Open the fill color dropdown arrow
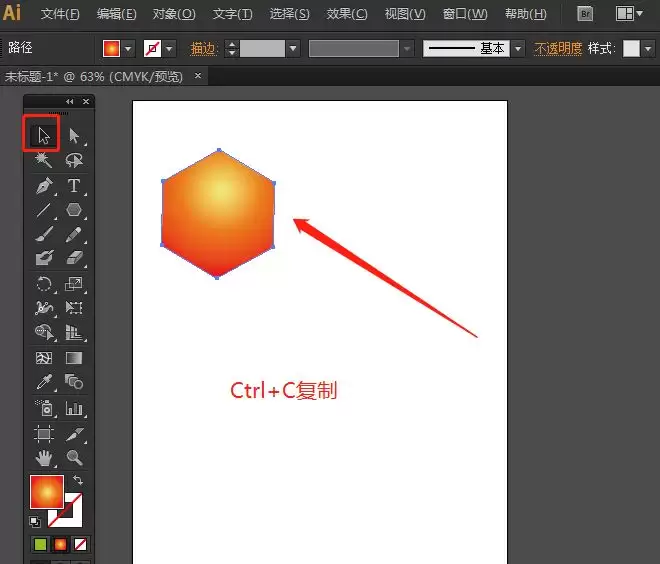This screenshot has height=564, width=660. pyautogui.click(x=128, y=49)
